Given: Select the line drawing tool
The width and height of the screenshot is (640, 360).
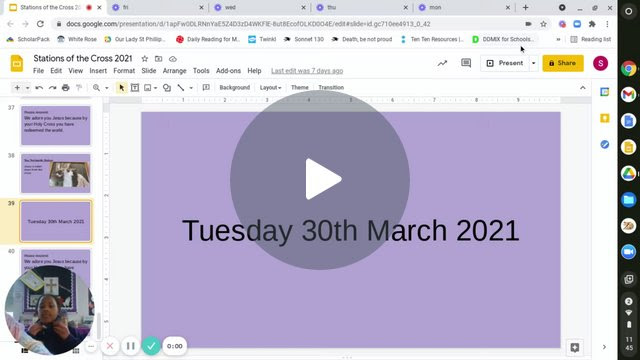Looking at the screenshot, I should coord(180,87).
